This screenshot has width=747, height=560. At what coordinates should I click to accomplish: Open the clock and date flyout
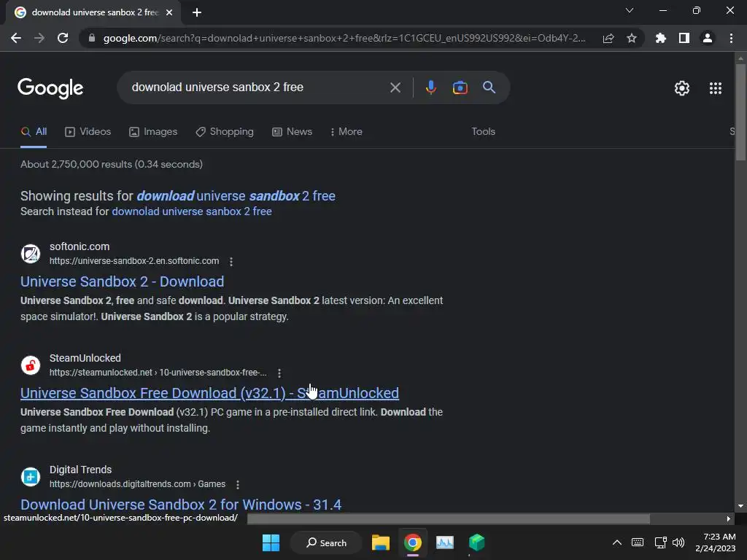click(x=715, y=542)
